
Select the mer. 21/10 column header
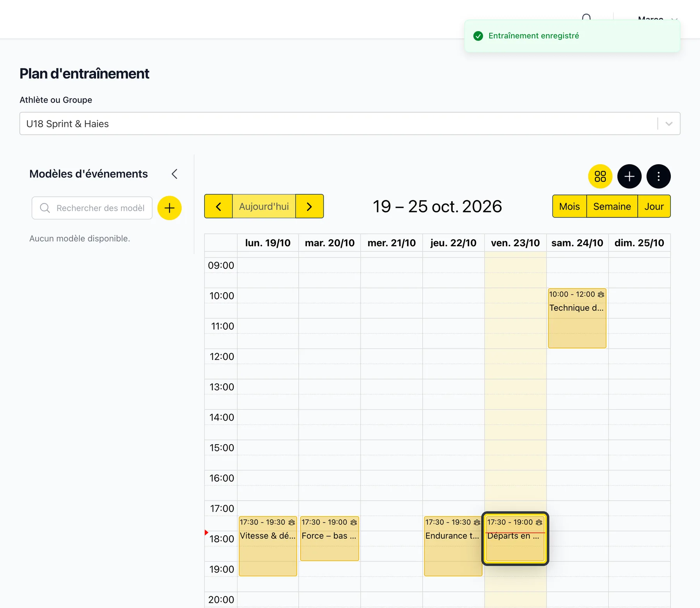point(392,243)
